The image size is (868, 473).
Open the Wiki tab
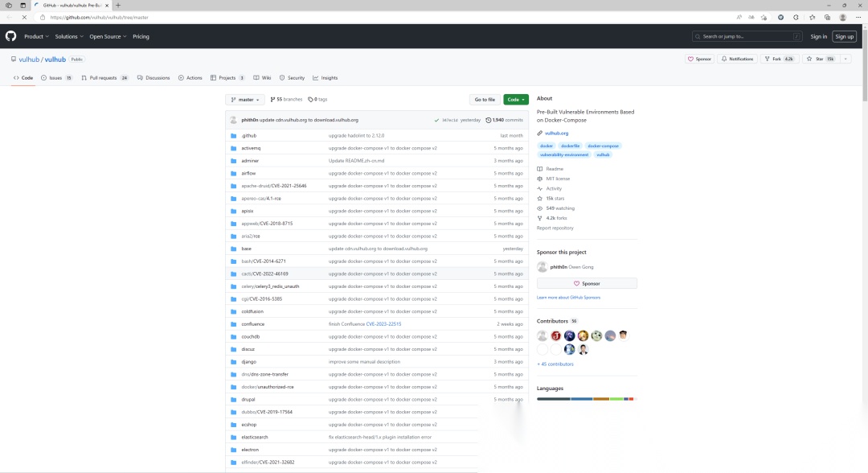tap(262, 78)
